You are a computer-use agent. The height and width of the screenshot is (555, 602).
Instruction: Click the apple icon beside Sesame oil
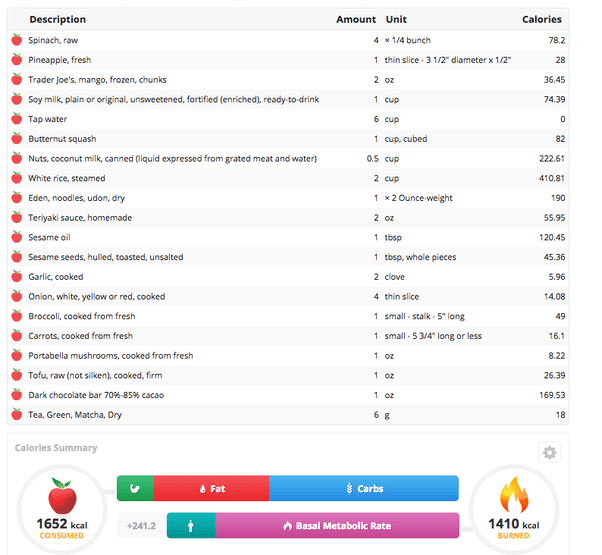tap(17, 237)
